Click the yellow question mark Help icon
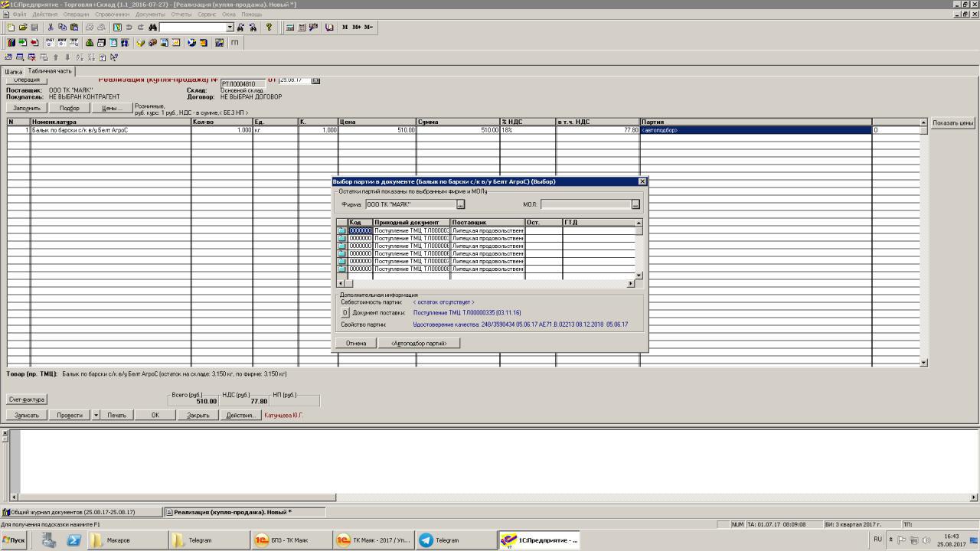The width and height of the screenshot is (980, 551). 269,28
